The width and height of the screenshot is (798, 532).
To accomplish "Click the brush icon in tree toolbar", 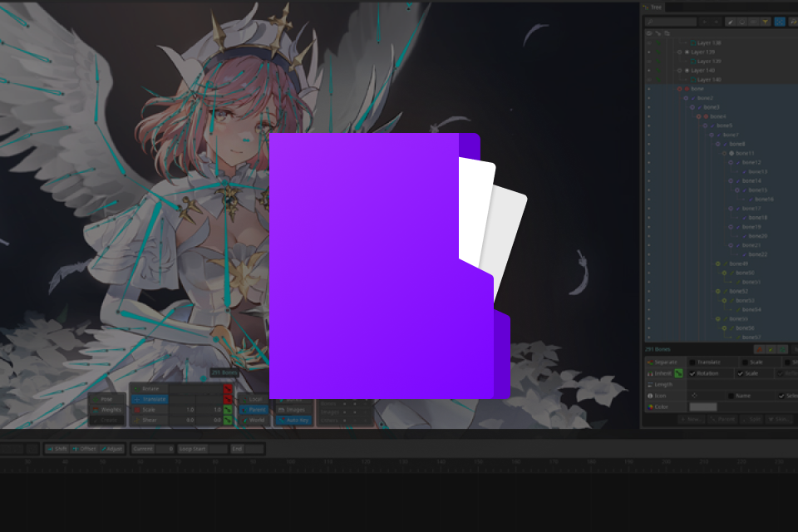I will (731, 22).
